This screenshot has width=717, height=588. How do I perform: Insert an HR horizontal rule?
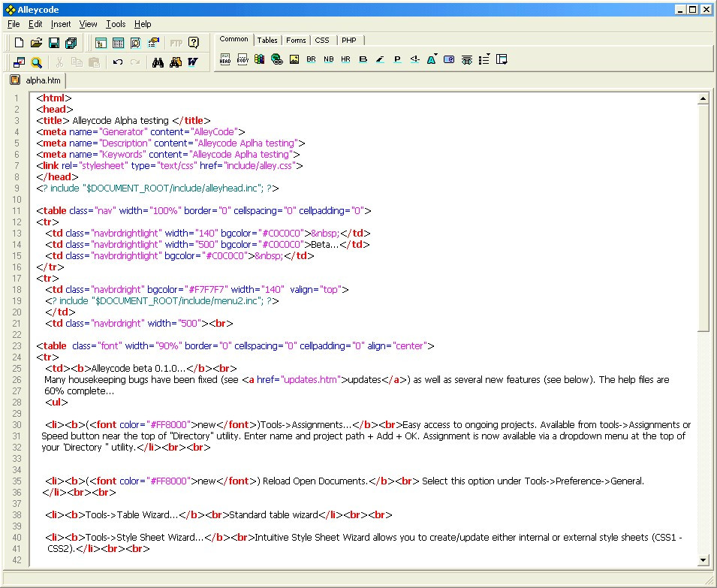pyautogui.click(x=345, y=59)
